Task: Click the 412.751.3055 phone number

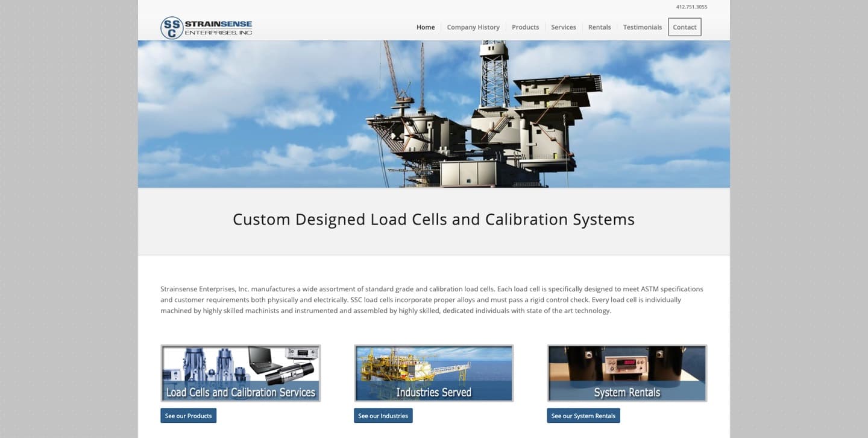Action: [x=692, y=7]
